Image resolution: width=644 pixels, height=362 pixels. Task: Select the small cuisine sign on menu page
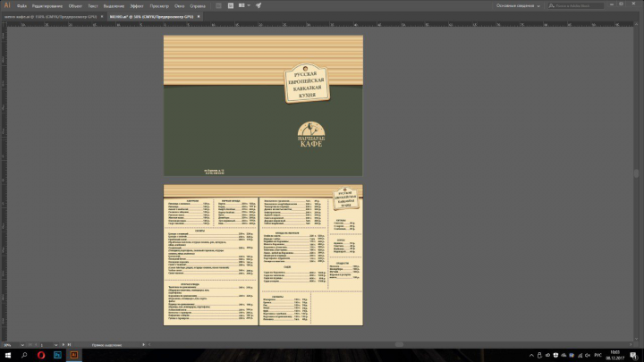coord(345,198)
